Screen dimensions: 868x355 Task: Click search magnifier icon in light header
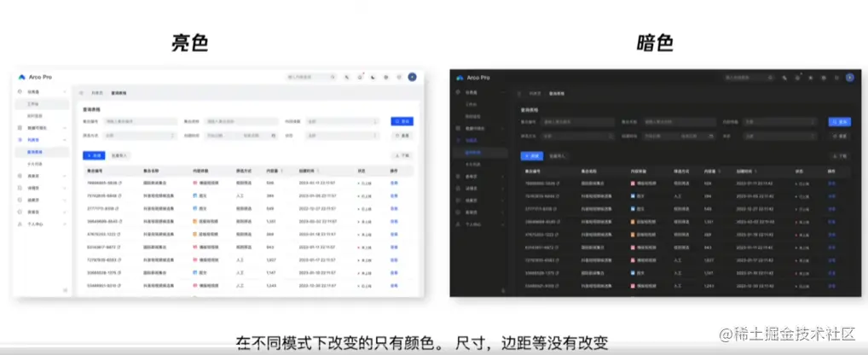point(333,77)
